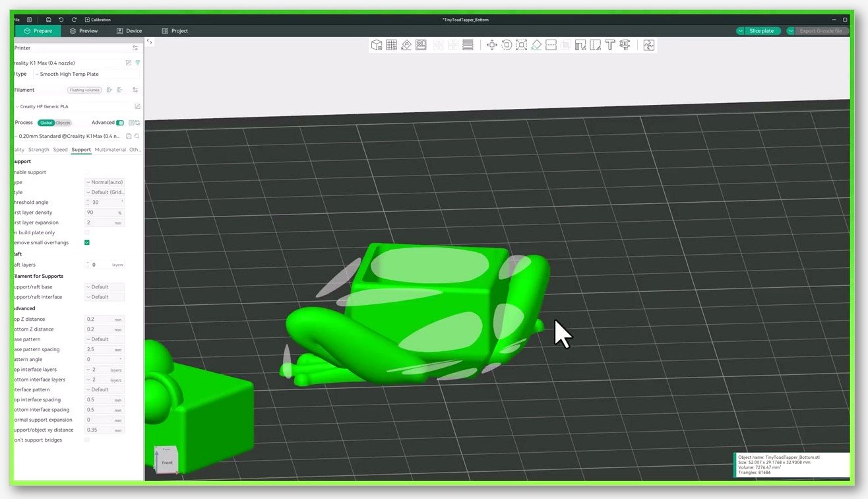Select the Move tool in viewport toolbar
The image size is (868, 499).
[491, 45]
